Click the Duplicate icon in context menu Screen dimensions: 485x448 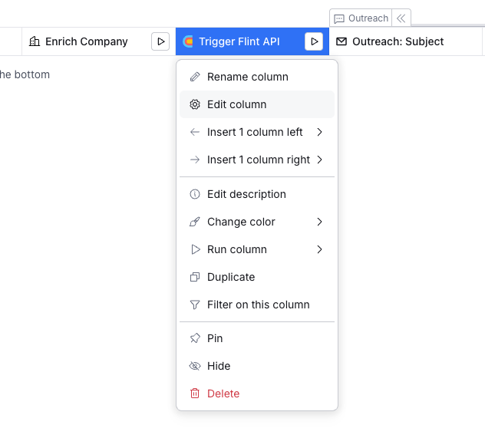pyautogui.click(x=195, y=277)
